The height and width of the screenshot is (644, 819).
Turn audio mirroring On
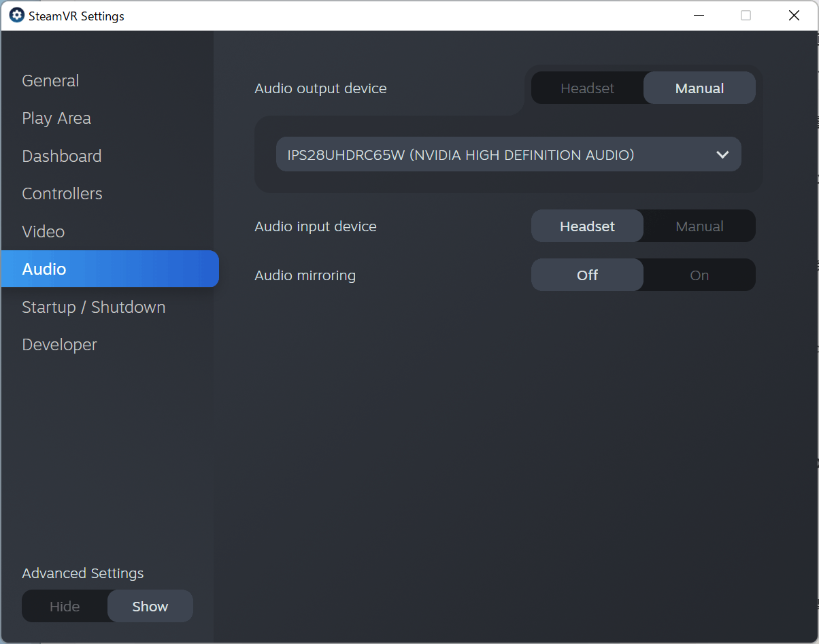coord(699,275)
